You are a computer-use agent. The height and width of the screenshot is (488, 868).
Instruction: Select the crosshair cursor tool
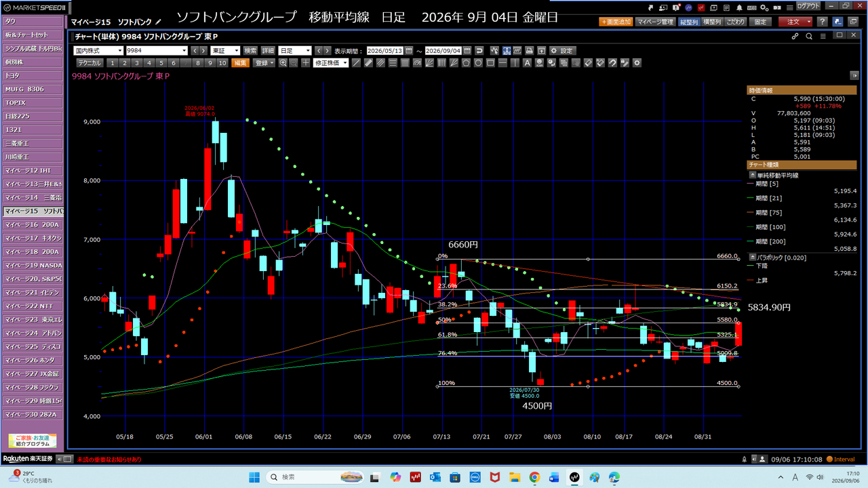(x=306, y=63)
